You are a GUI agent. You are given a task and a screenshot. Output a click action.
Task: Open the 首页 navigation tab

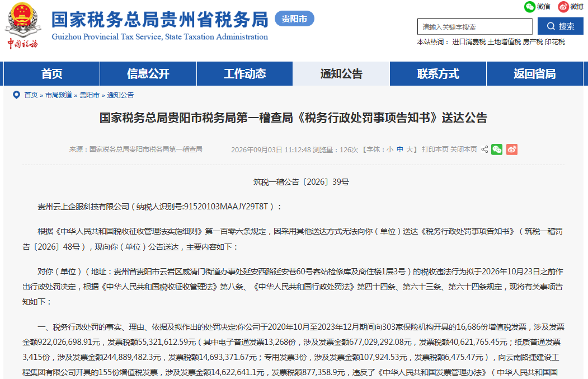51,73
